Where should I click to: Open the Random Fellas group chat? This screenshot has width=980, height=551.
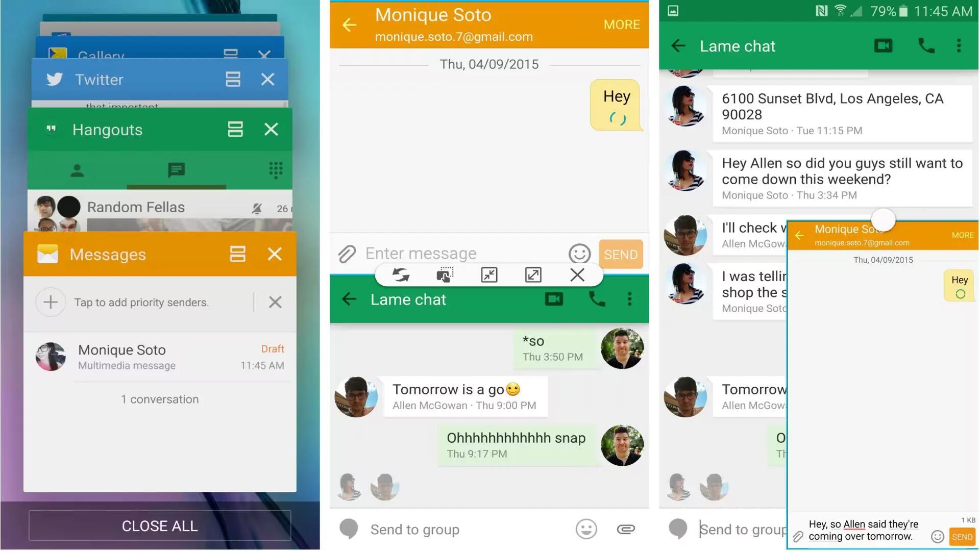click(137, 207)
